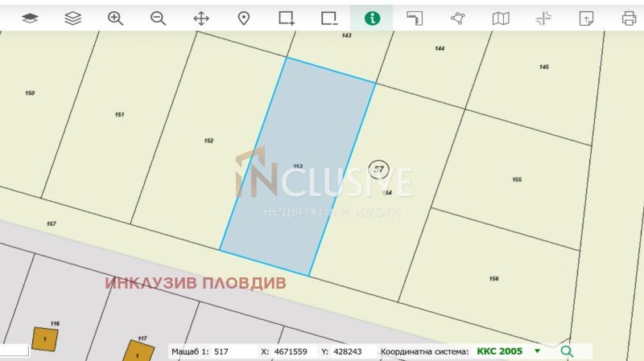Click the filled layers icon
This screenshot has height=361, width=644.
pyautogui.click(x=30, y=18)
